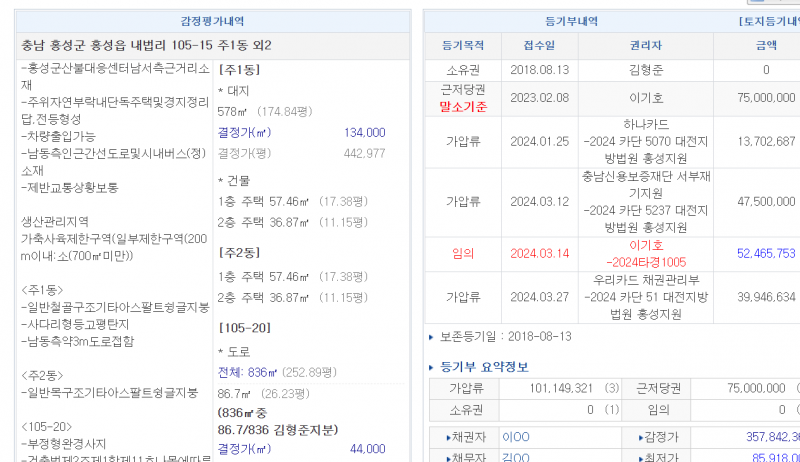Click the 금액 column header
Screen dimensions: 800x462
(765, 45)
